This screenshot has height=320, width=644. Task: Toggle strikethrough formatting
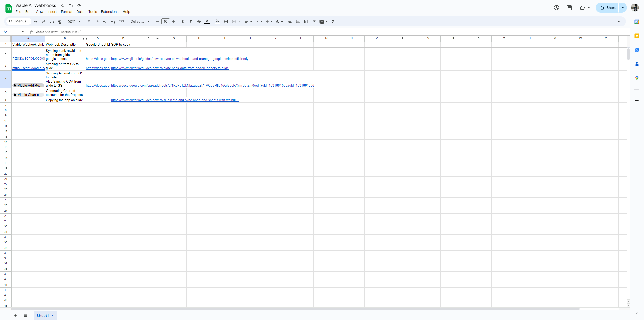(x=199, y=22)
